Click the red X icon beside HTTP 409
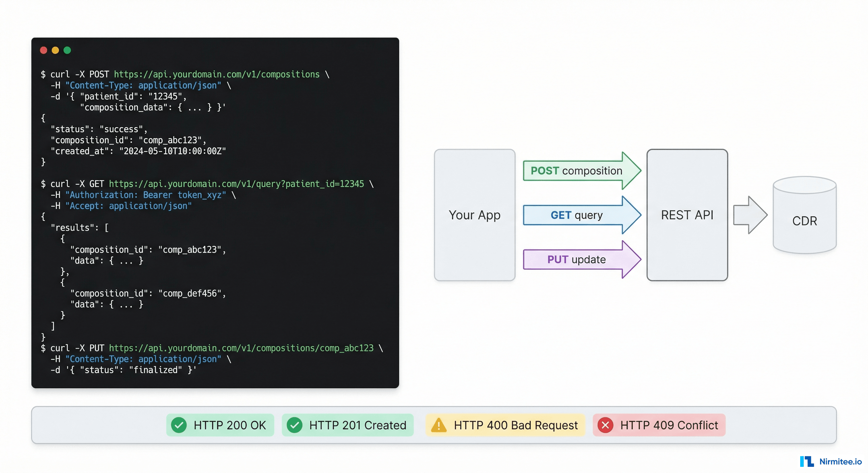868x473 pixels. click(605, 425)
